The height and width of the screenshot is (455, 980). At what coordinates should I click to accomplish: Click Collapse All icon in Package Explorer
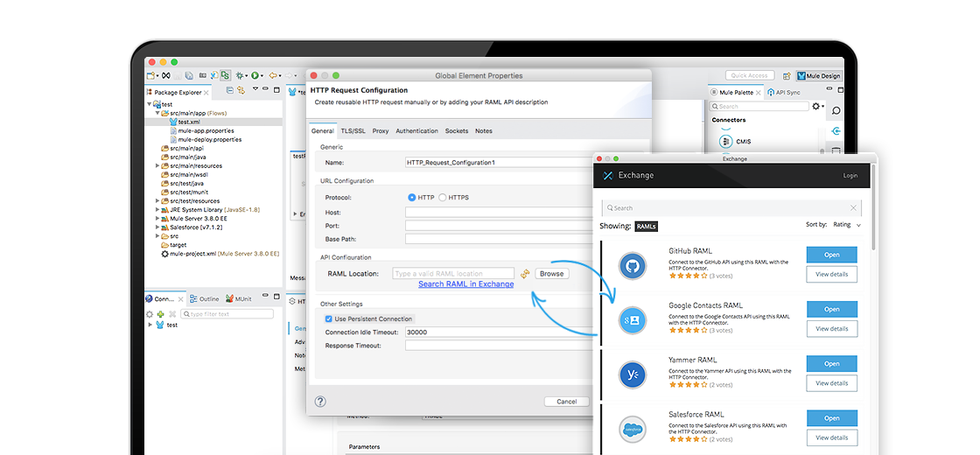tap(229, 91)
